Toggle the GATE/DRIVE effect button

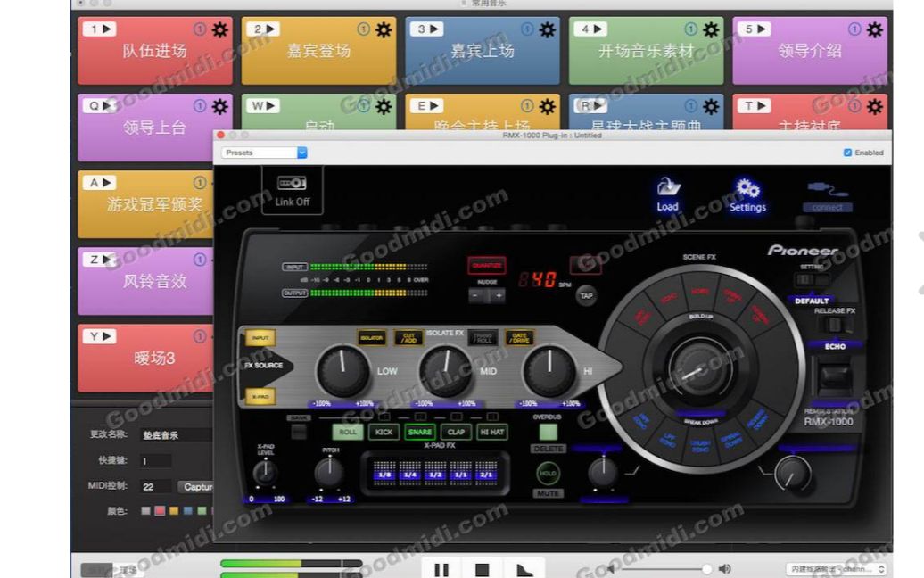(x=519, y=337)
